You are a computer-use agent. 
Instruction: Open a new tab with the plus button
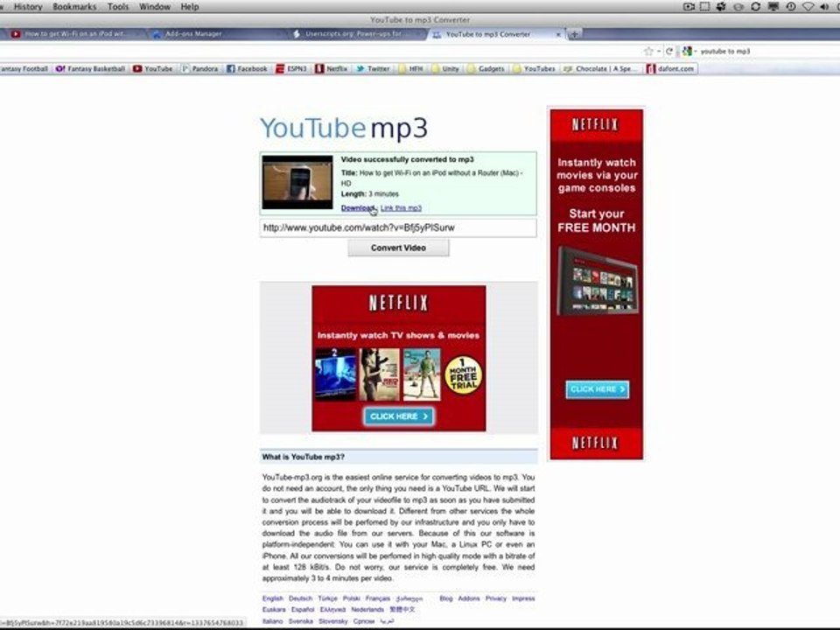pos(574,34)
